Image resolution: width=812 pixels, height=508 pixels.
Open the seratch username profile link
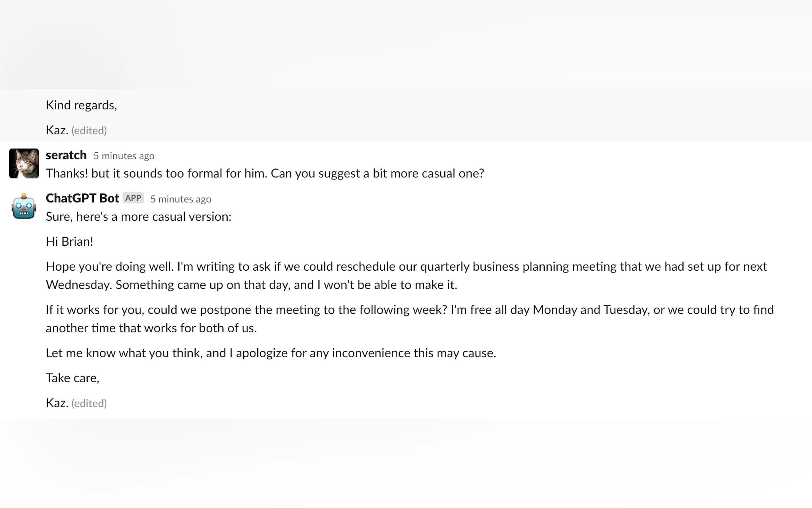(66, 155)
